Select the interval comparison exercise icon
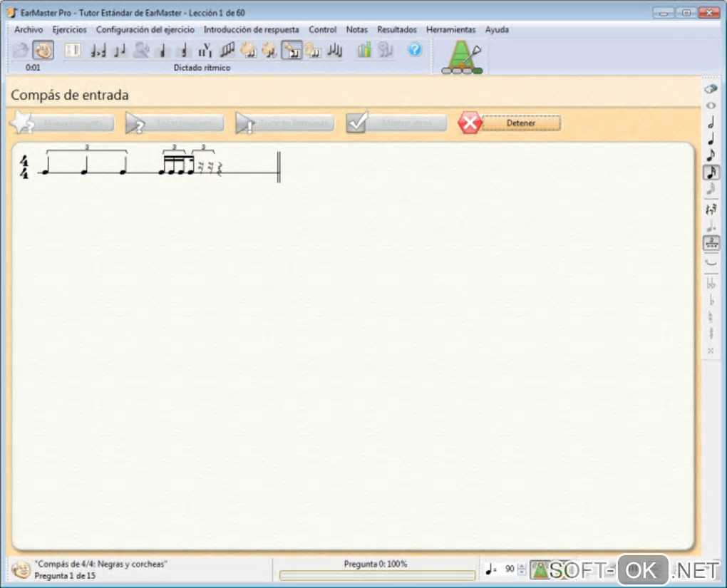This screenshot has width=727, height=588. tap(73, 50)
